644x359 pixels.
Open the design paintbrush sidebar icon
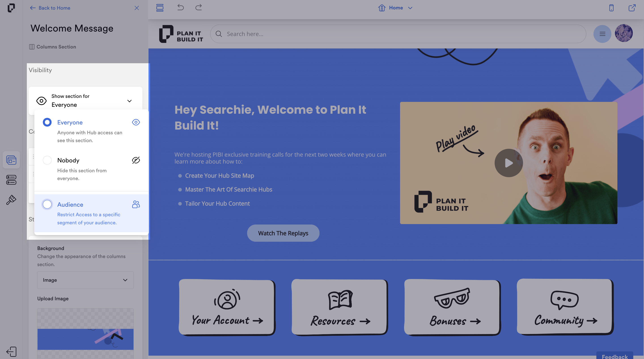pyautogui.click(x=11, y=200)
